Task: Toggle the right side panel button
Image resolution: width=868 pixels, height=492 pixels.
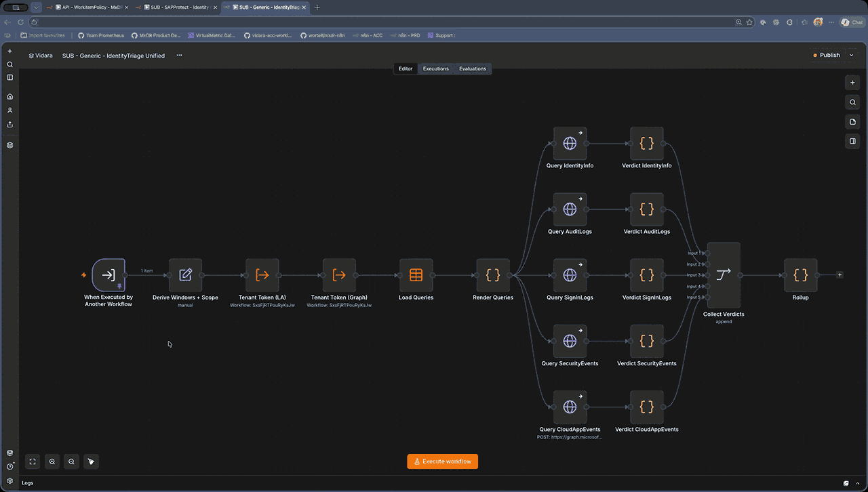Action: 852,142
